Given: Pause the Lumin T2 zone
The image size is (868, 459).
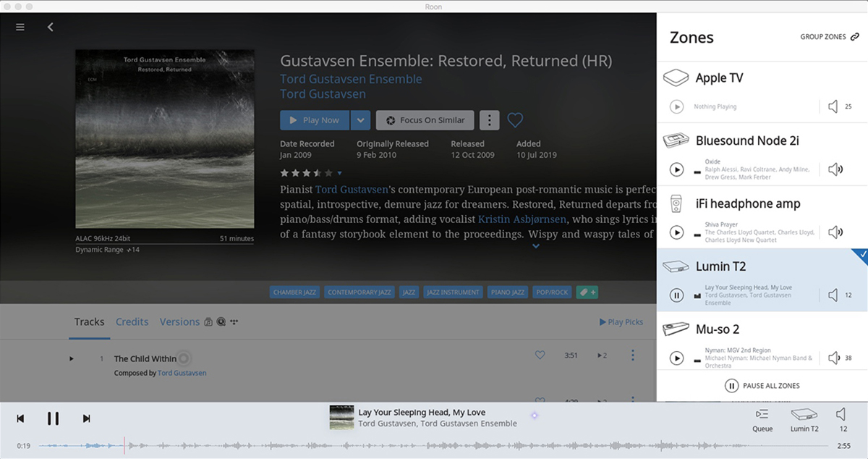Looking at the screenshot, I should point(676,295).
